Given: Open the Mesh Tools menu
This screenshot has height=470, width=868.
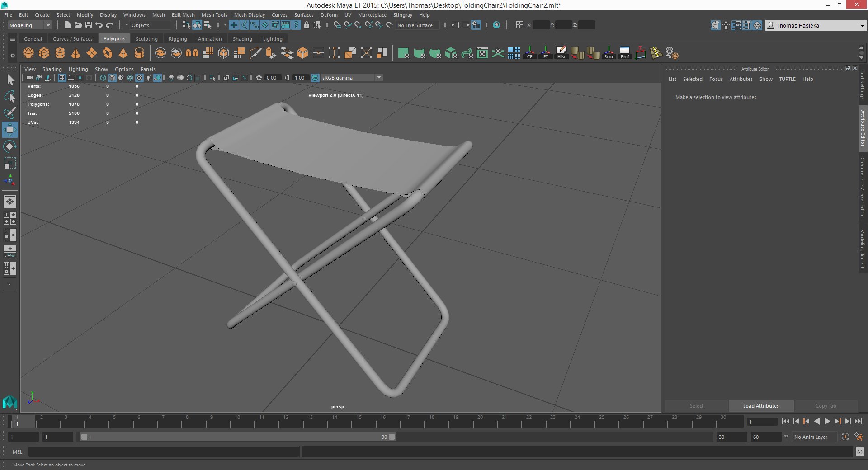Looking at the screenshot, I should (214, 15).
